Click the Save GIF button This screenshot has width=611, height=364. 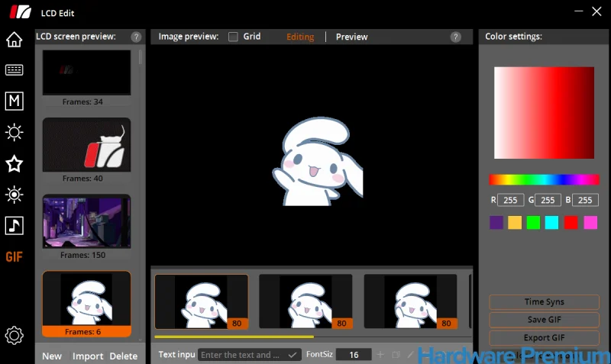[x=544, y=320]
